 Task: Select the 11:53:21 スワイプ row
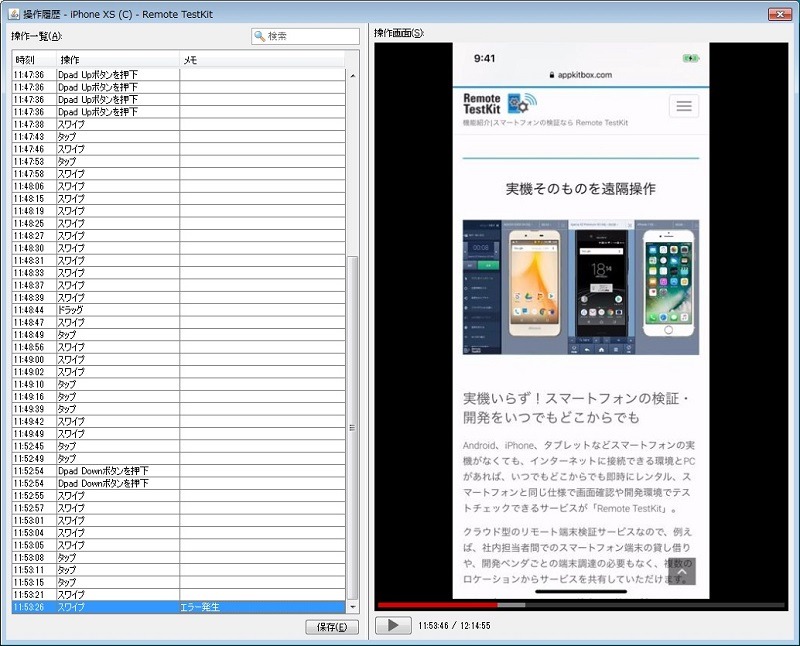click(x=179, y=595)
